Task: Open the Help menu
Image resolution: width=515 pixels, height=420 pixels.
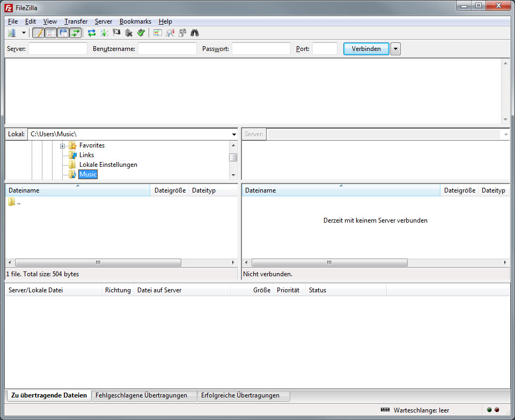Action: click(165, 21)
